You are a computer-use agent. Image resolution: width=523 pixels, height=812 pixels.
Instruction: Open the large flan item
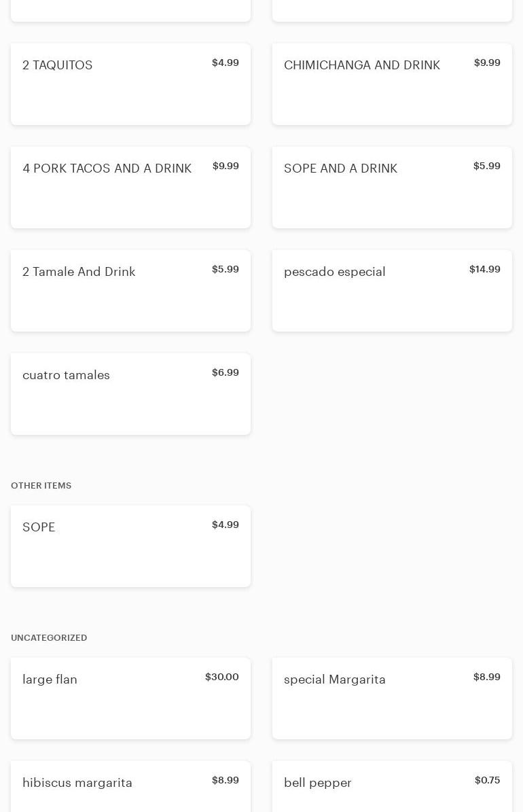click(x=130, y=699)
